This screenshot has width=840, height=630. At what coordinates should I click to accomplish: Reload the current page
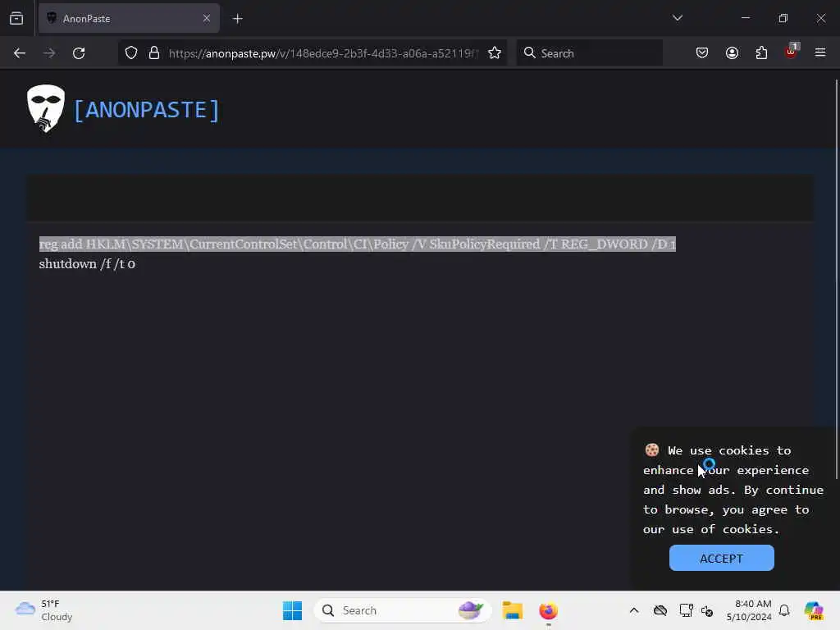point(79,53)
